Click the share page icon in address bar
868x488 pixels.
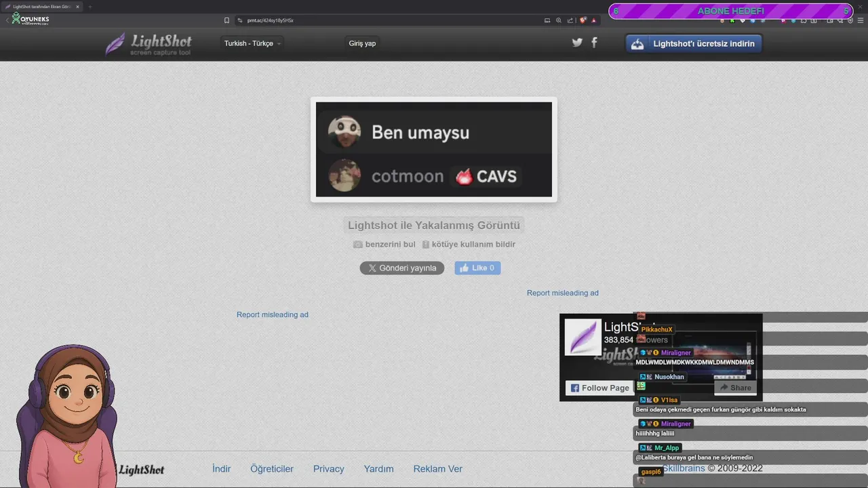coord(570,20)
